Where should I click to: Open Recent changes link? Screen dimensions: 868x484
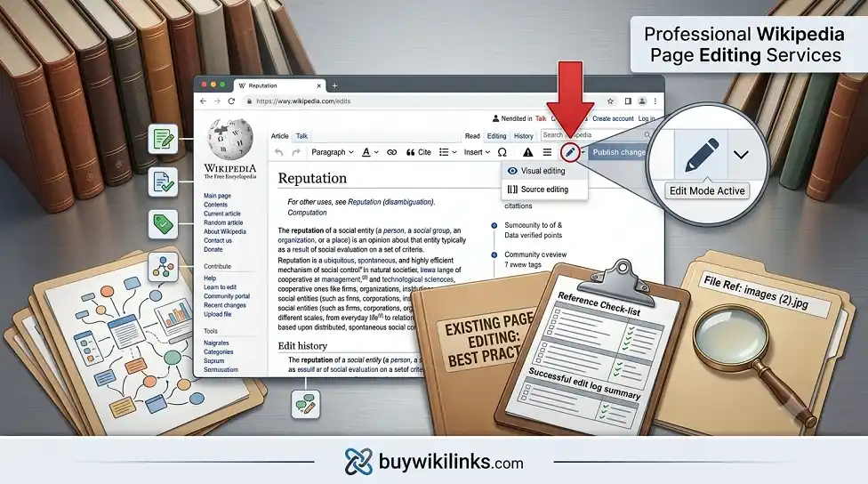point(225,305)
